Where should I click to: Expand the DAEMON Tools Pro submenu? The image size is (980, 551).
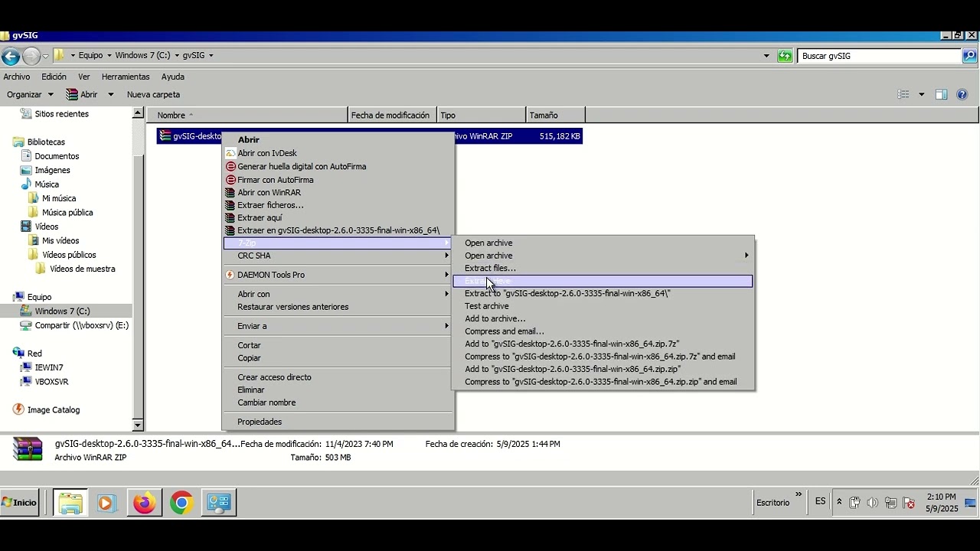pos(446,275)
